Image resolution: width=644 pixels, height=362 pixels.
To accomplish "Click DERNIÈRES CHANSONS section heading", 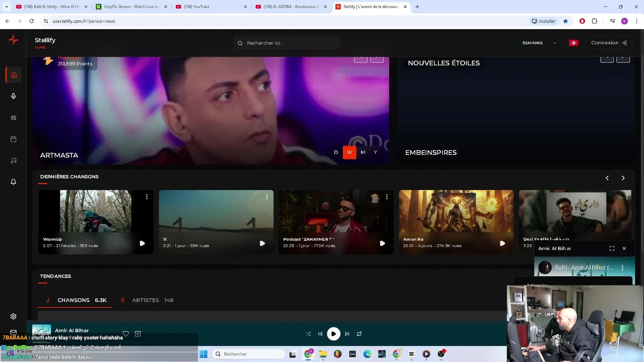I will click(69, 176).
